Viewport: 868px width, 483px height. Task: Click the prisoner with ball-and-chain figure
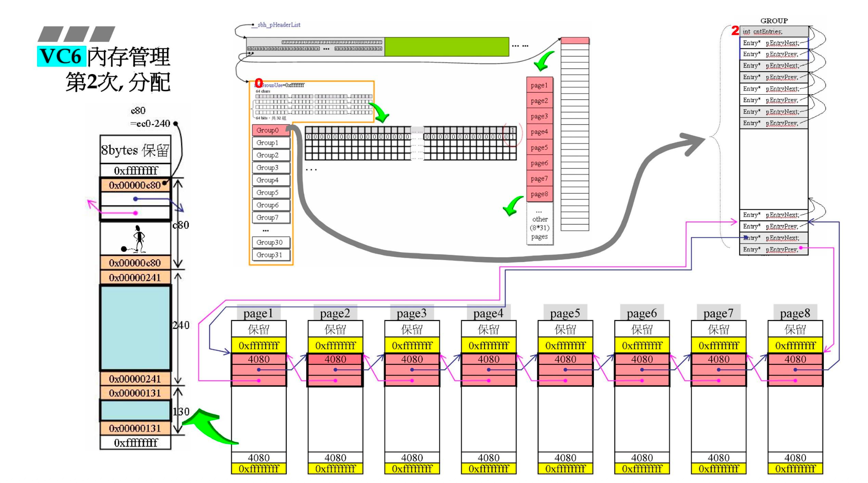tap(135, 239)
